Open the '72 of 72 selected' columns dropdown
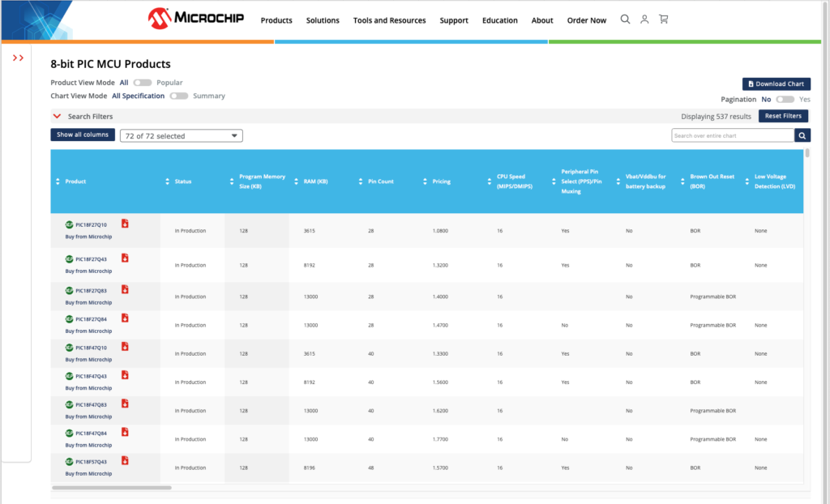 point(182,136)
